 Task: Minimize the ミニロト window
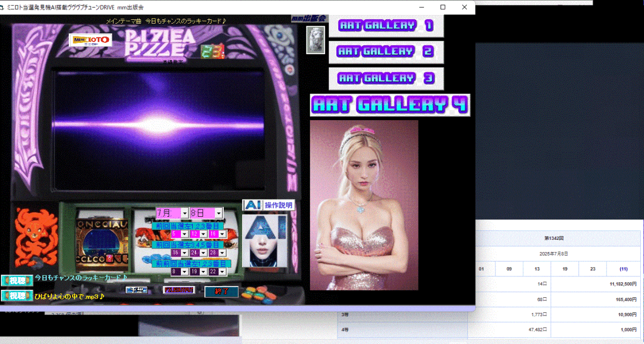[x=421, y=7]
